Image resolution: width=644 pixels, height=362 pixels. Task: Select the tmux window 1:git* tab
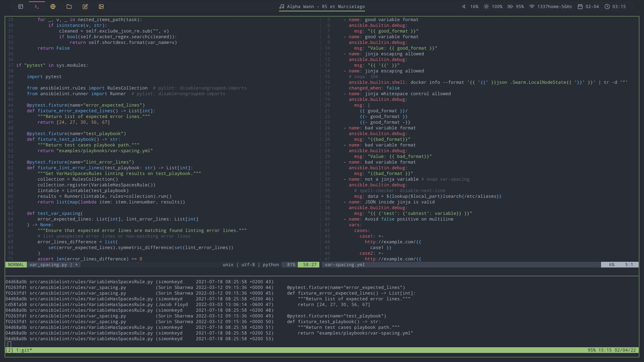(24, 350)
